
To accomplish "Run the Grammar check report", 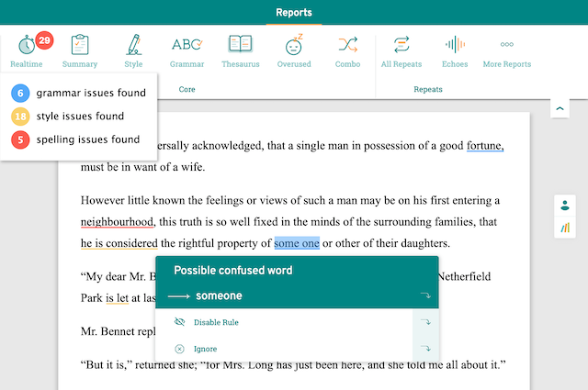I will pos(187,51).
